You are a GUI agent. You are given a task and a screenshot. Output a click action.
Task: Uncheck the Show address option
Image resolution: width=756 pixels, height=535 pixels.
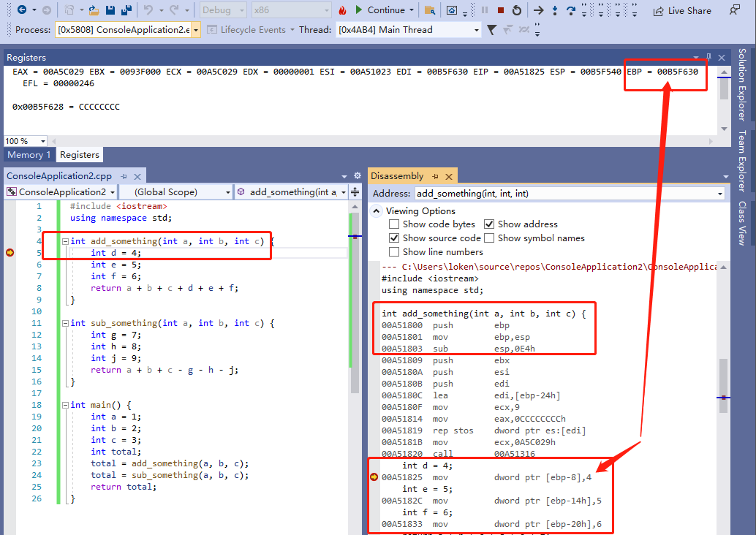pyautogui.click(x=489, y=224)
